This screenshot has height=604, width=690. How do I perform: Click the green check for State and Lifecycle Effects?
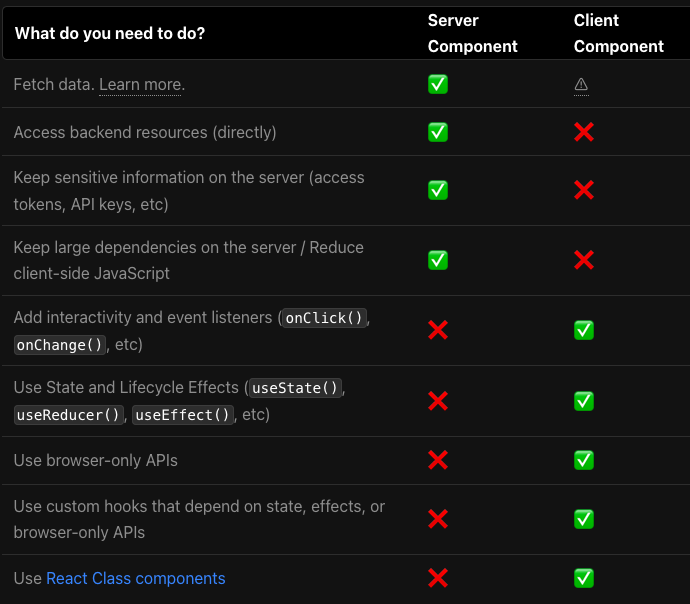584,401
